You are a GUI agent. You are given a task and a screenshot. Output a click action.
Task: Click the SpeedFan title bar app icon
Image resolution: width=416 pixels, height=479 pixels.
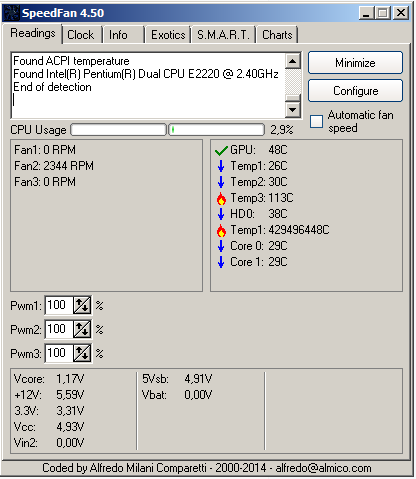pos(11,13)
